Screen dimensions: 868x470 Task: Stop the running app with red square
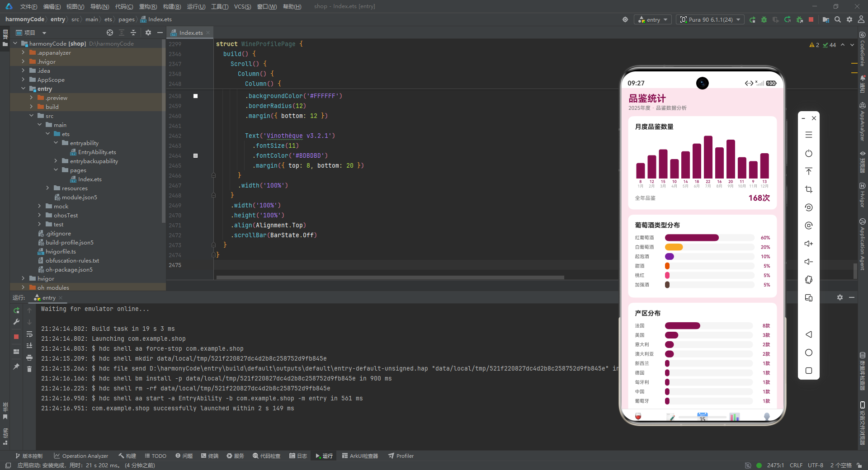(x=811, y=19)
